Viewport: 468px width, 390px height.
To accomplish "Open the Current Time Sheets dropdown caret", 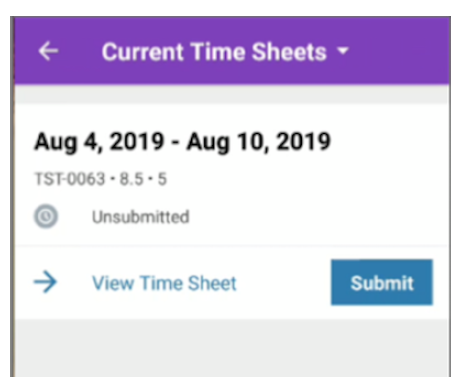I will pos(343,51).
